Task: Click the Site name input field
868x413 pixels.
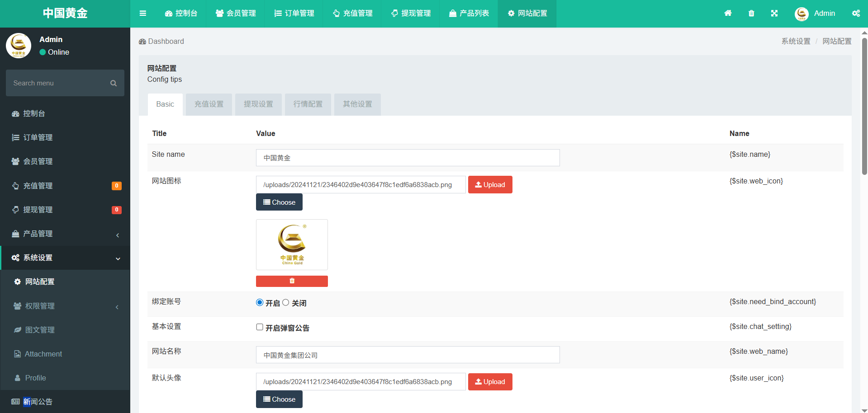Action: point(408,158)
